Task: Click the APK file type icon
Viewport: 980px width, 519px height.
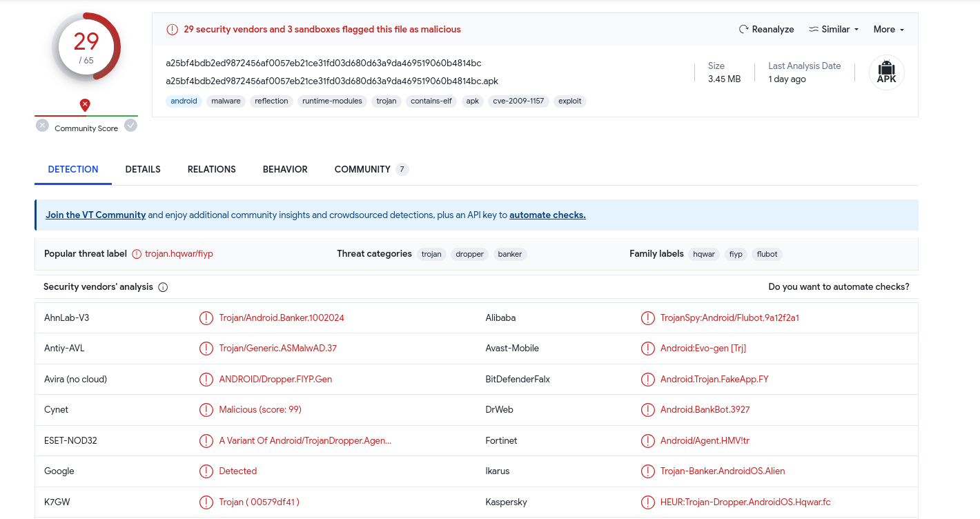Action: pyautogui.click(x=886, y=72)
